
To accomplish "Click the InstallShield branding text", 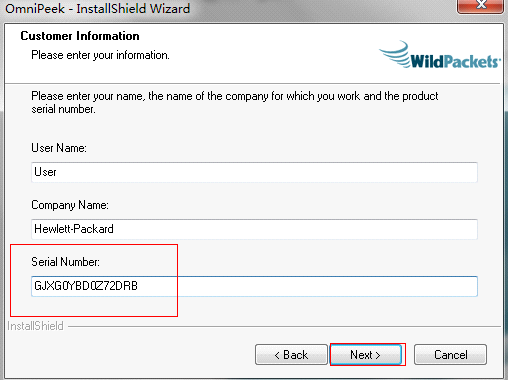I will tap(35, 326).
